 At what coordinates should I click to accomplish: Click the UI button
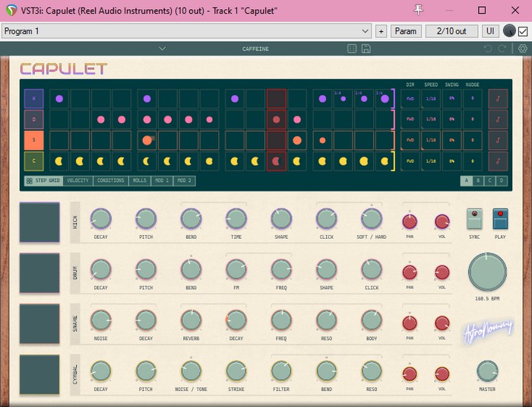coord(490,31)
